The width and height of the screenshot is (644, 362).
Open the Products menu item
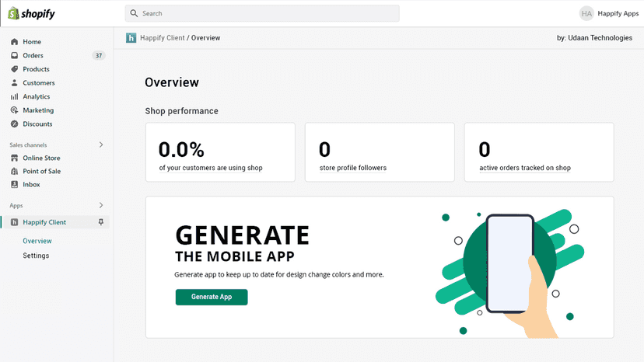pos(36,69)
